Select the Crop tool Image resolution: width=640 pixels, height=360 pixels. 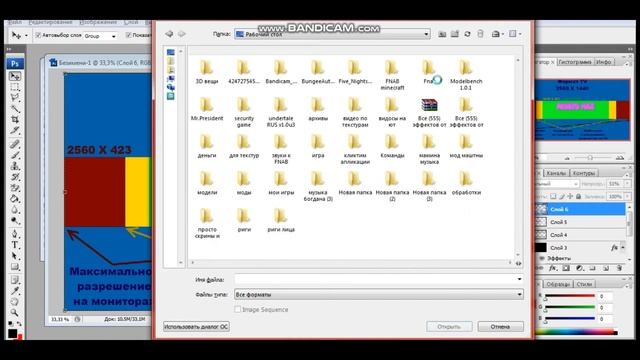coord(15,120)
